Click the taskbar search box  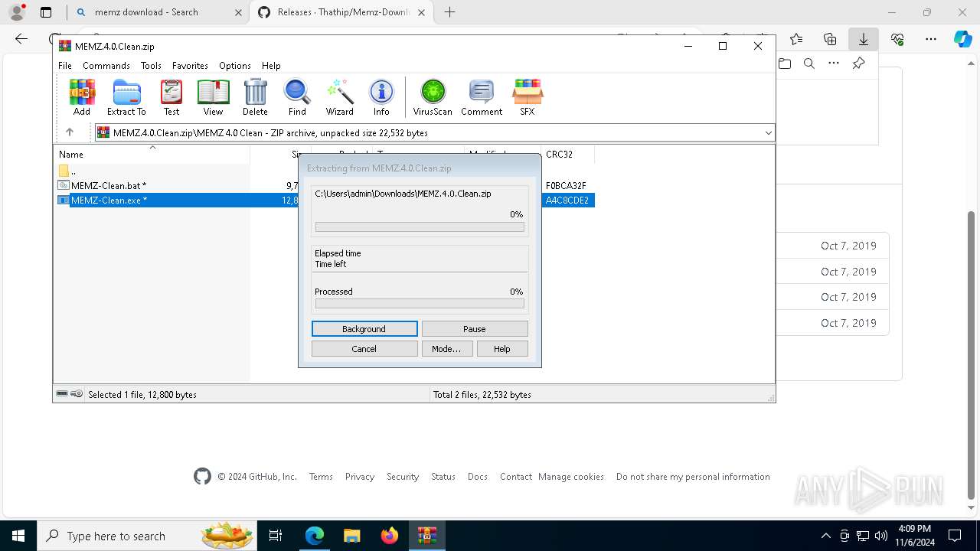click(x=149, y=536)
